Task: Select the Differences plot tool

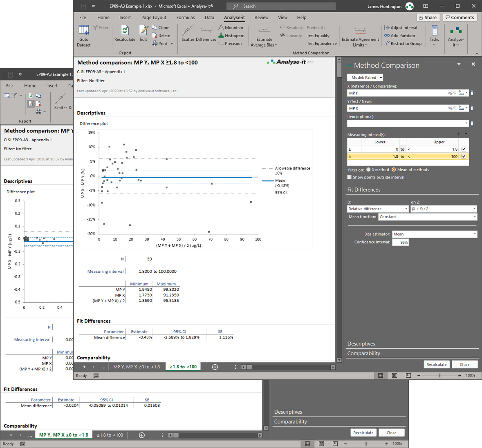Action: [206, 31]
